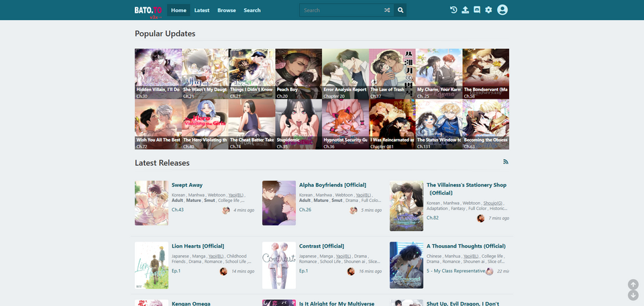
Task: Click uploader avatar beside Lion Hearts Ep.1
Action: (x=223, y=272)
